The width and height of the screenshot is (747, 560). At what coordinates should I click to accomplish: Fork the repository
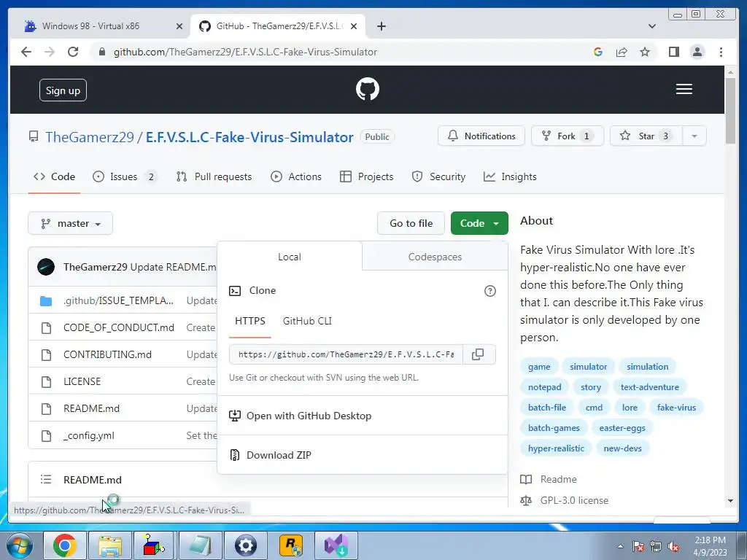click(x=568, y=136)
